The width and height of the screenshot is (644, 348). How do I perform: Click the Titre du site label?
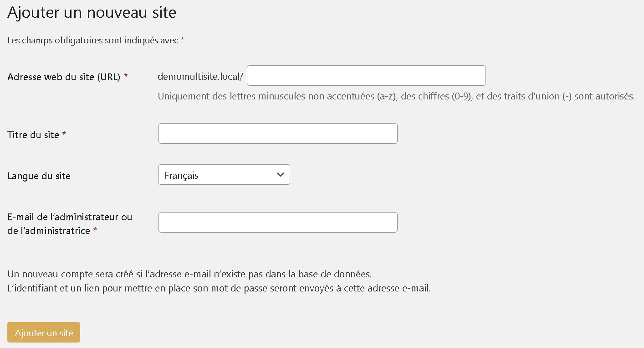coord(33,135)
